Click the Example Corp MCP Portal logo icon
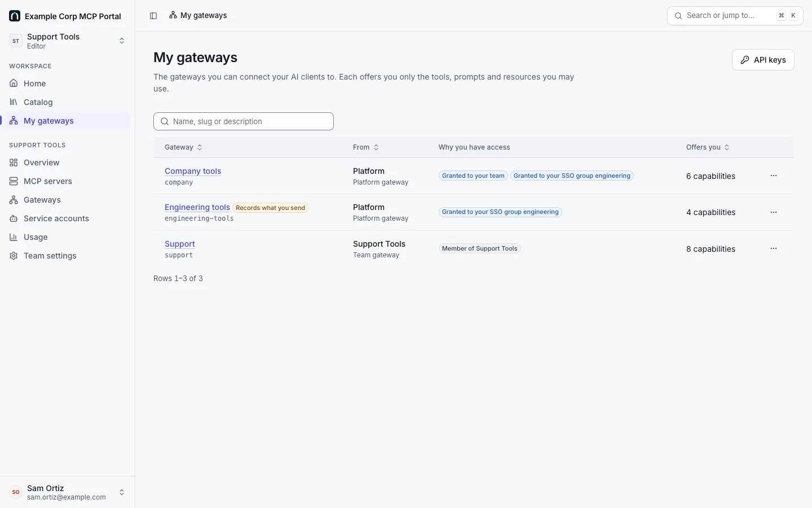 click(x=15, y=16)
